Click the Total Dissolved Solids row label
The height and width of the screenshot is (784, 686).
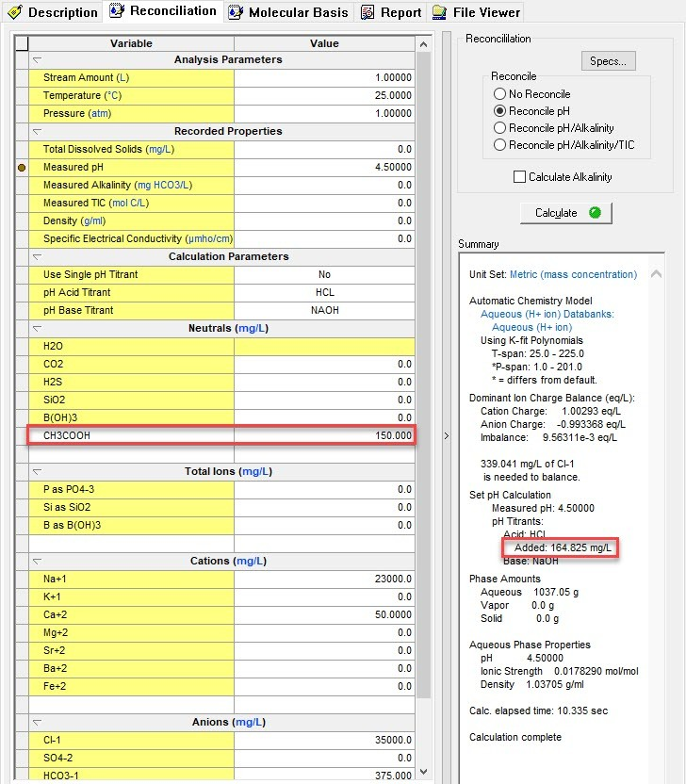131,150
